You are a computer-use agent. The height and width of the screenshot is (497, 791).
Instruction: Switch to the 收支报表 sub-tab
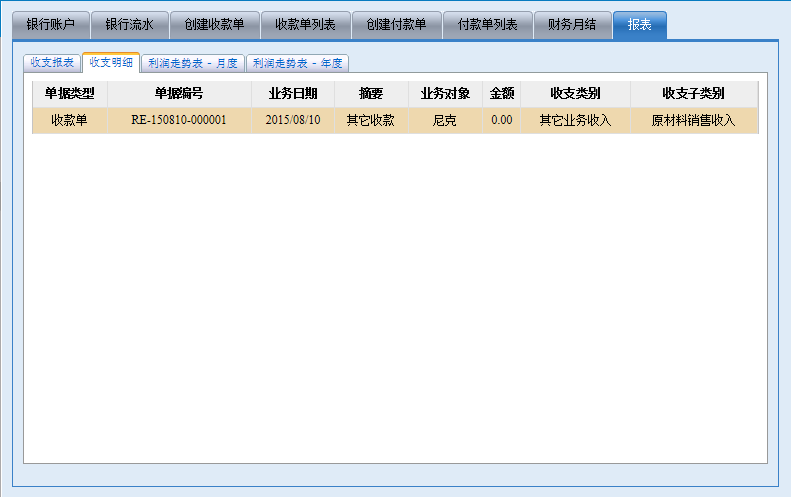coord(52,63)
